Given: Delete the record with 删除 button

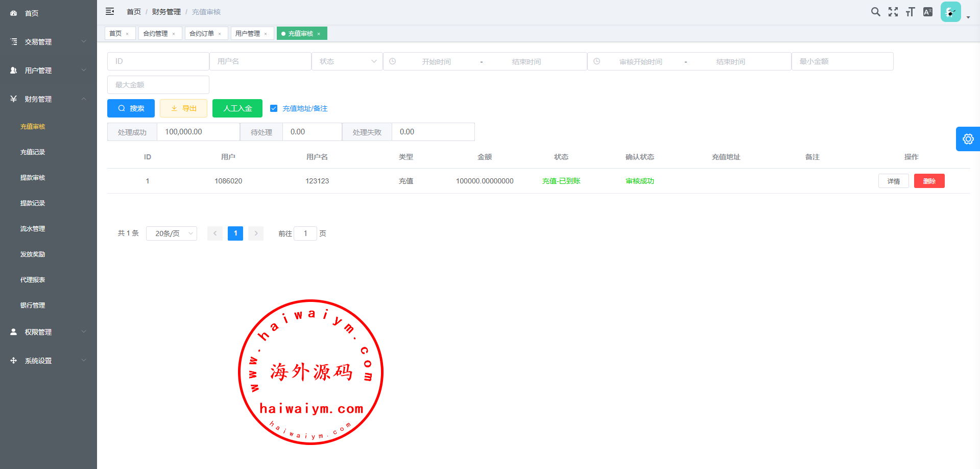Looking at the screenshot, I should 929,181.
